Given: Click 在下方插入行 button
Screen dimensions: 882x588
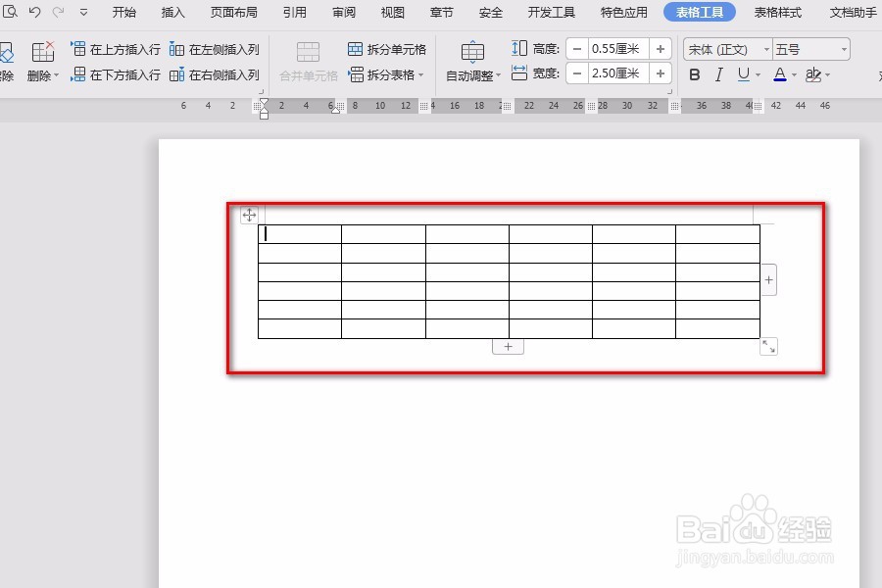Looking at the screenshot, I should (116, 74).
